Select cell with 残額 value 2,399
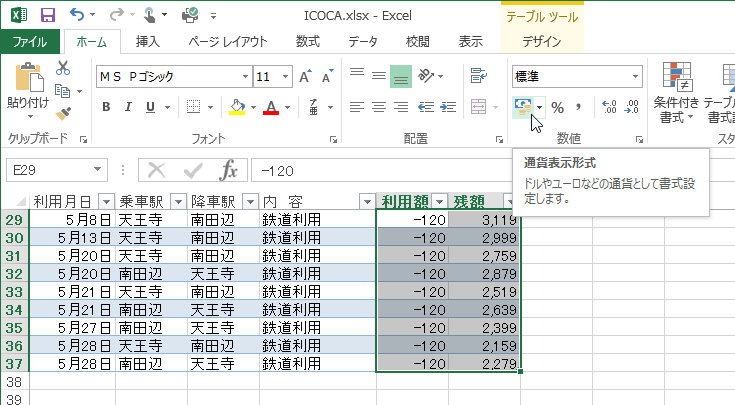Image resolution: width=735 pixels, height=405 pixels. pos(484,328)
